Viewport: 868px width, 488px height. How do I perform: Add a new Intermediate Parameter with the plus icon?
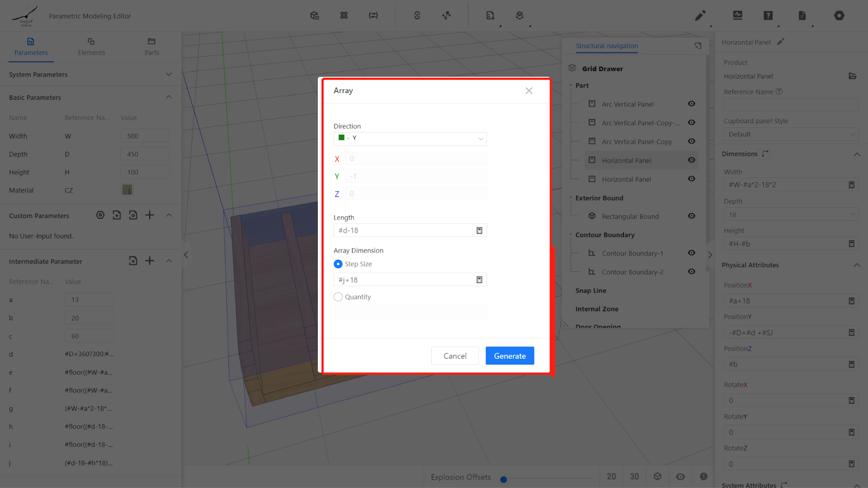coord(150,261)
